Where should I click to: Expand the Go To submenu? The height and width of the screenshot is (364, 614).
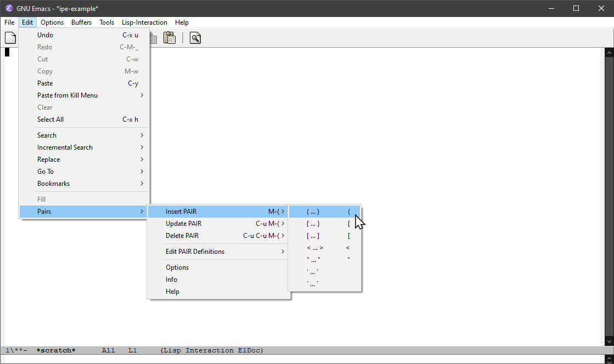(84, 172)
